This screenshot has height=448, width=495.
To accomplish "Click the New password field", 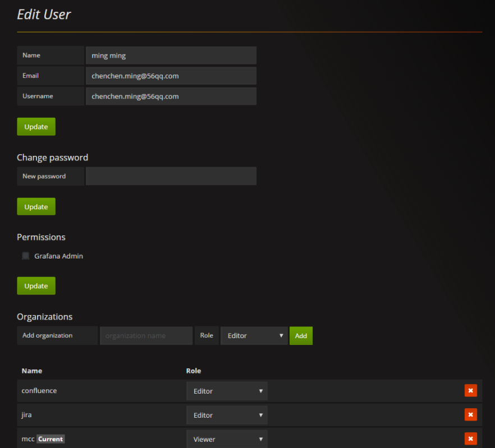I will click(x=171, y=176).
